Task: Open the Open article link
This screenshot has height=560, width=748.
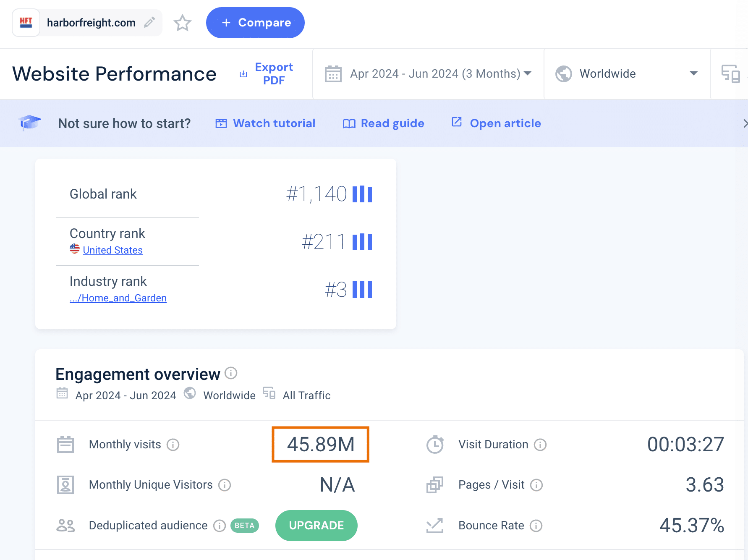Action: (x=496, y=123)
